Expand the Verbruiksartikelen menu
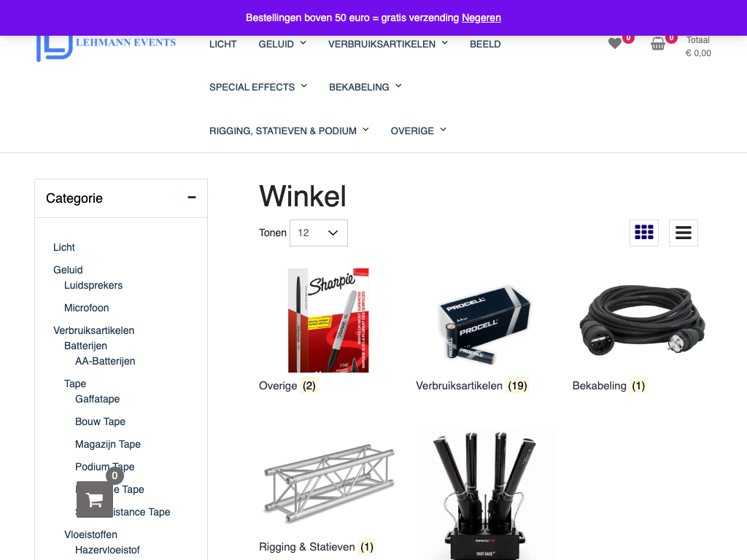 pyautogui.click(x=388, y=44)
